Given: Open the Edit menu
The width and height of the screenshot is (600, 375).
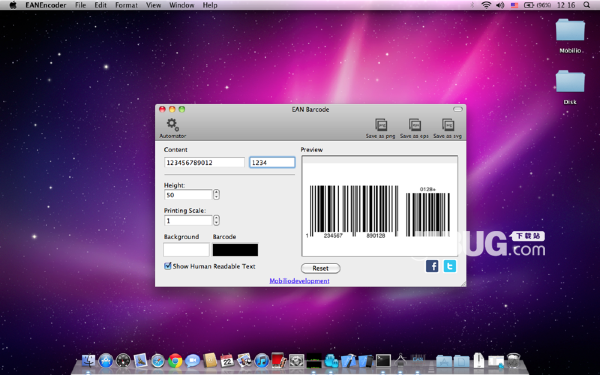Looking at the screenshot, I should pyautogui.click(x=101, y=5).
